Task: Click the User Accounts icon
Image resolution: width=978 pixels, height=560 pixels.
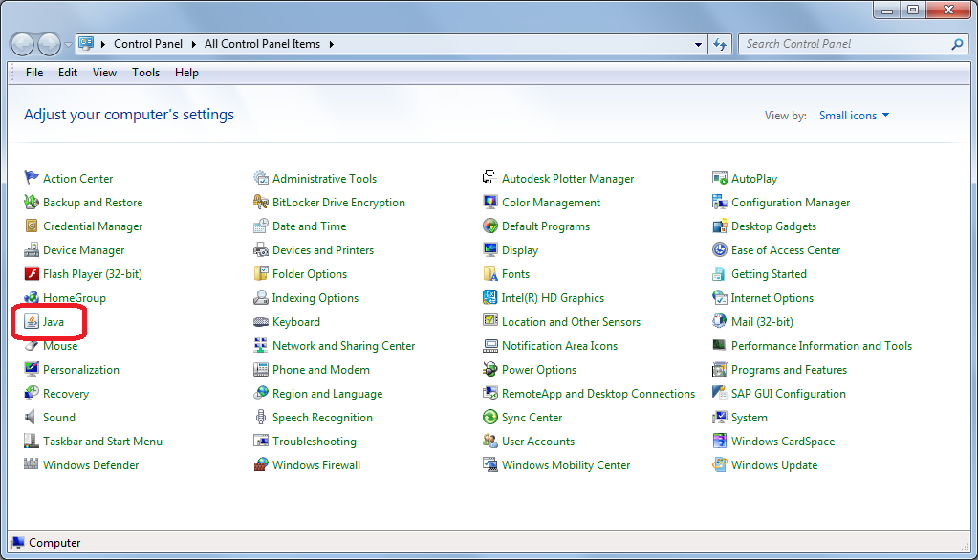Action: (x=490, y=441)
